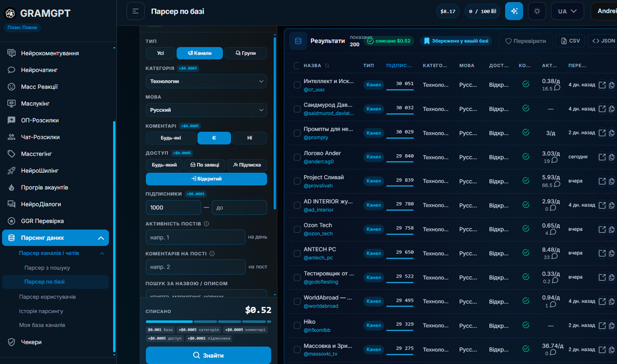Screen dimensions: 617x364
Task: Click the info icon beside Активність постів
Action: pos(206,224)
